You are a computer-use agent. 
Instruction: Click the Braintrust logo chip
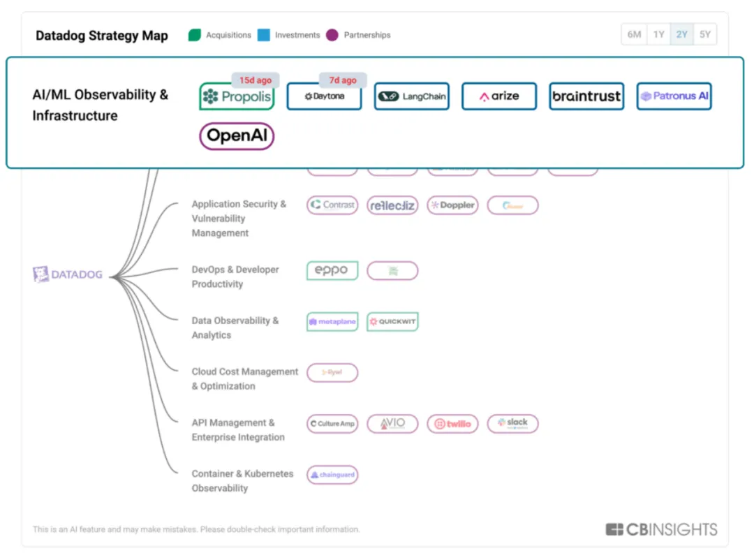coord(586,97)
